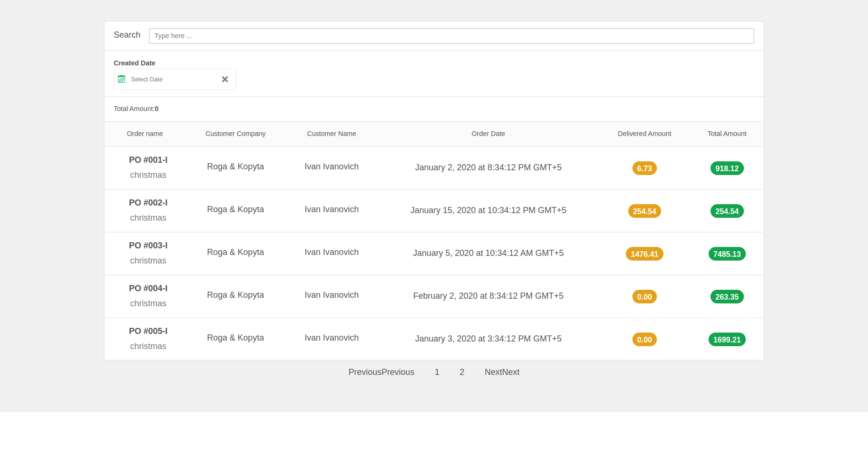Click the total amount badge 263.35

727,297
